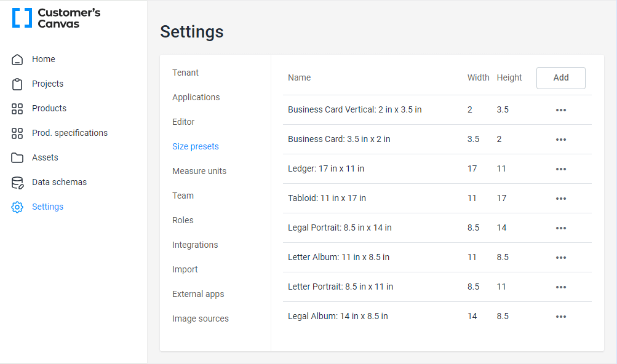Click the Name column header
Image resolution: width=617 pixels, height=364 pixels.
coord(299,77)
